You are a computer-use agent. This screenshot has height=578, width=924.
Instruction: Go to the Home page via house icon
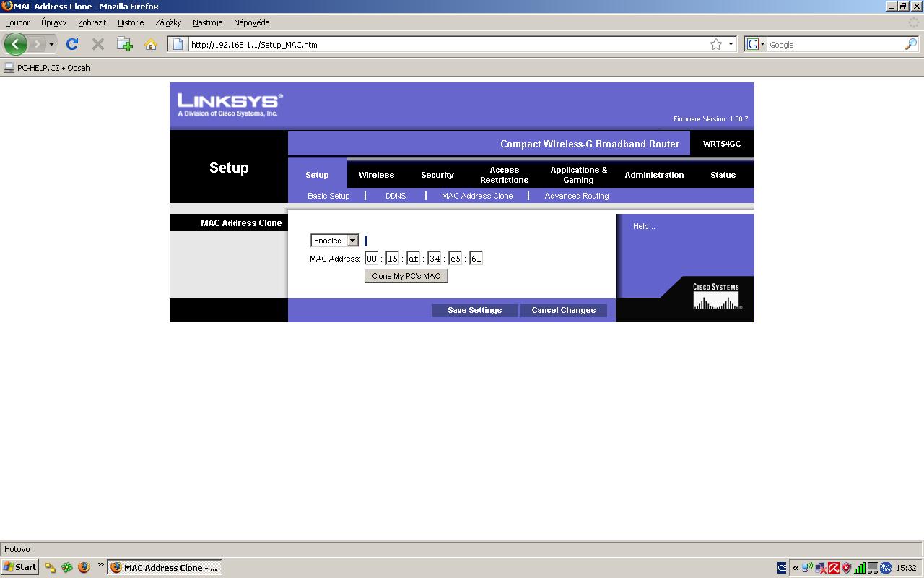pyautogui.click(x=151, y=44)
